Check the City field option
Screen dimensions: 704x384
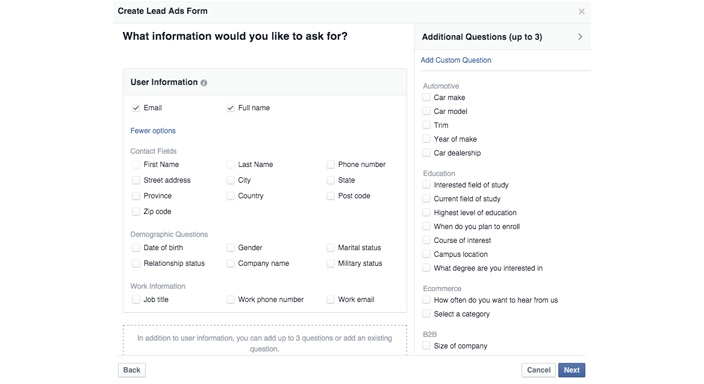click(x=230, y=180)
